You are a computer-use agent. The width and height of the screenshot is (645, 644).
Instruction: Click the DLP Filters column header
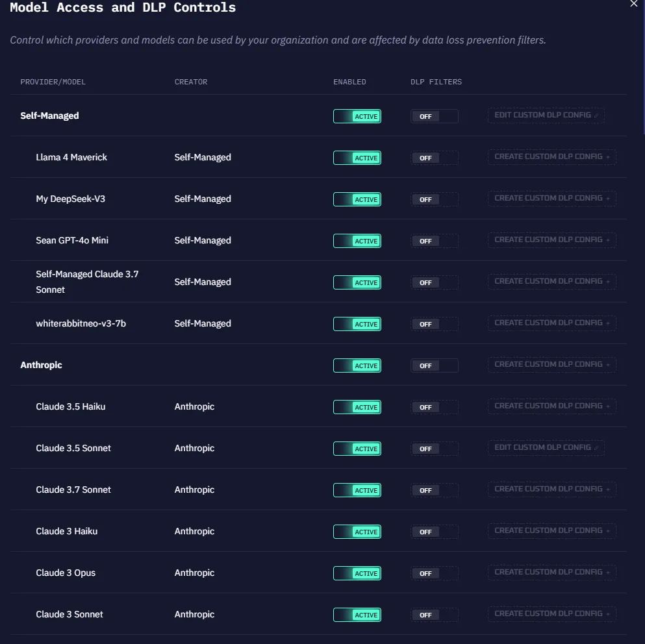[436, 82]
